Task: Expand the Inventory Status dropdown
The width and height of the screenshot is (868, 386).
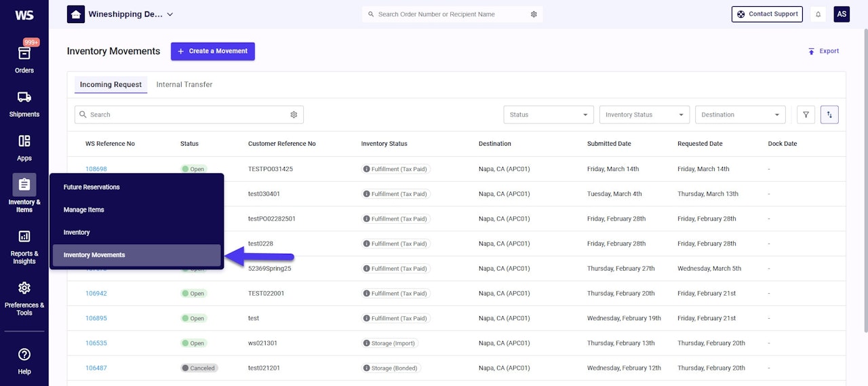Action: click(x=644, y=115)
